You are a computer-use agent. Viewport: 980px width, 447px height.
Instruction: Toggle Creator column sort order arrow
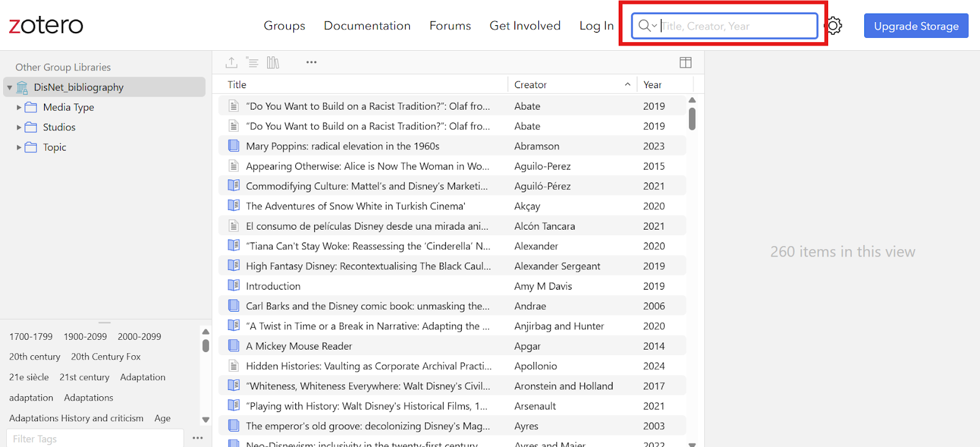[x=627, y=85]
